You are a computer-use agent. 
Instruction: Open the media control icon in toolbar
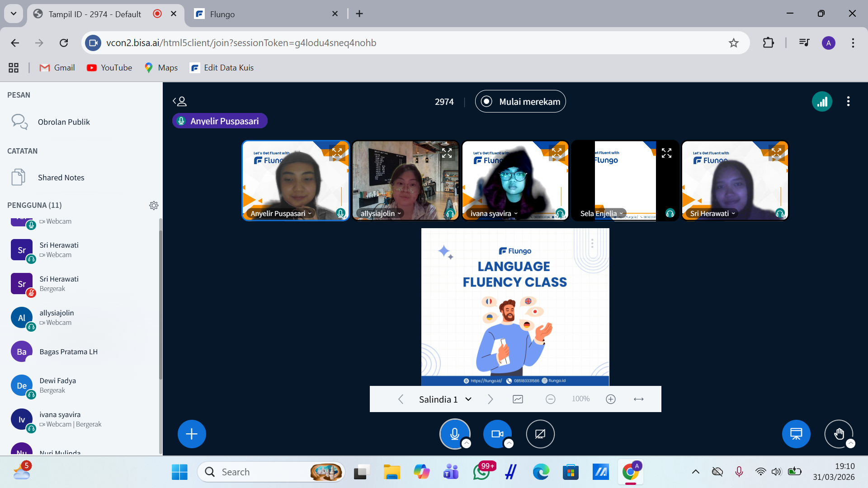804,43
